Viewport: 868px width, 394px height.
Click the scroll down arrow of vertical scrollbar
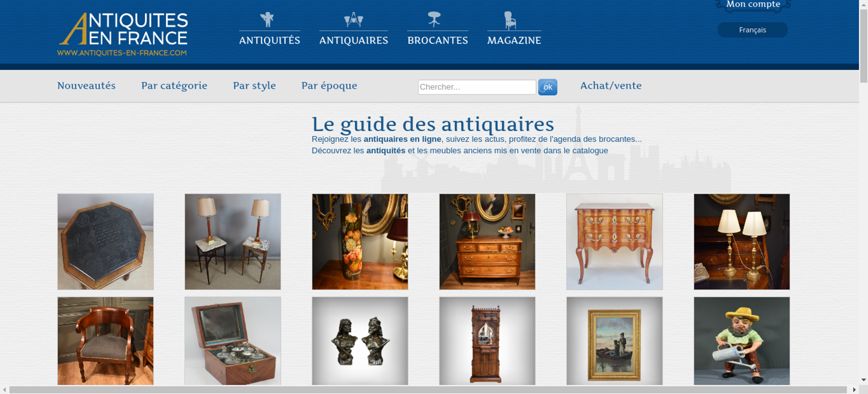click(864, 380)
